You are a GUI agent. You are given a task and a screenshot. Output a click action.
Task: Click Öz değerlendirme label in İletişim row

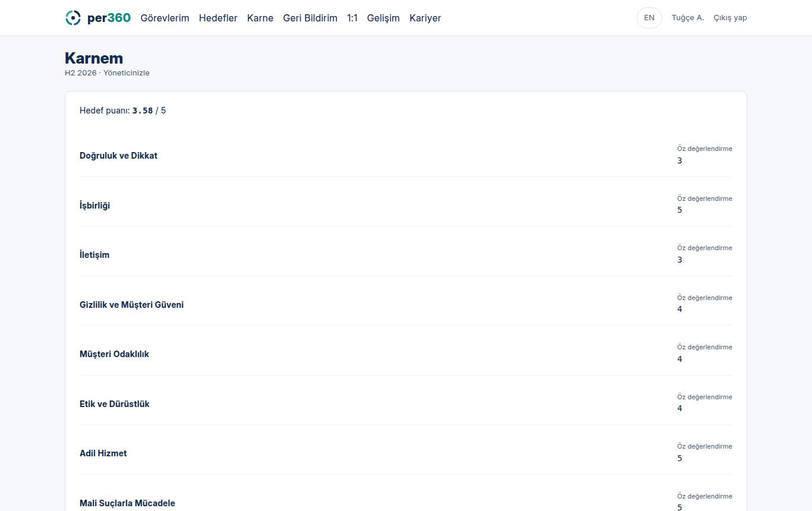pyautogui.click(x=704, y=248)
